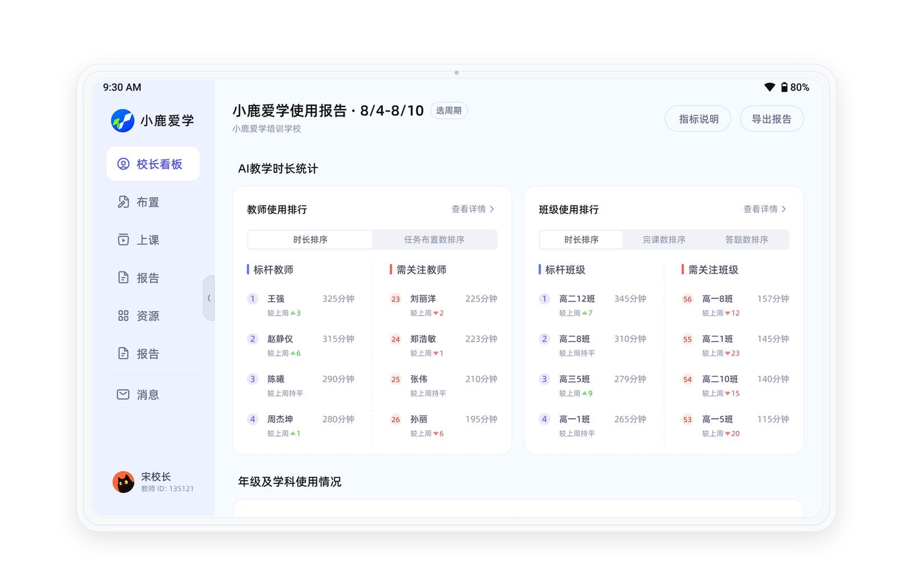Select class 时长排序 tab
The image size is (913, 588).
(x=581, y=239)
